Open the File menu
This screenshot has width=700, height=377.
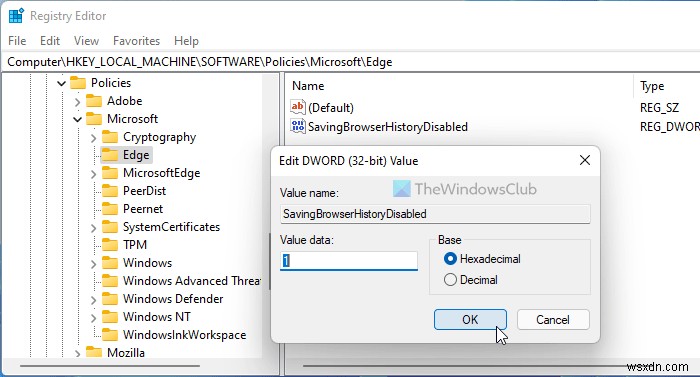click(x=17, y=41)
